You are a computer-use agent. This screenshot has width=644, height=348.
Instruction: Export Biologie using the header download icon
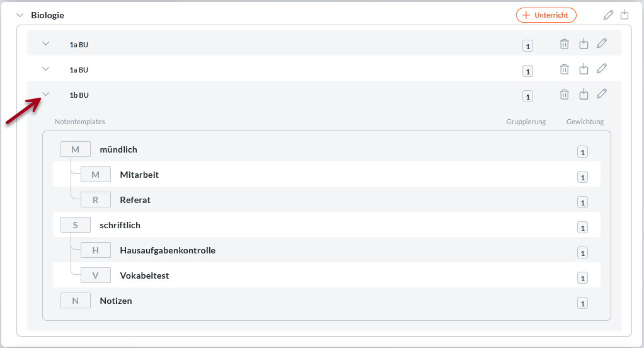click(624, 14)
